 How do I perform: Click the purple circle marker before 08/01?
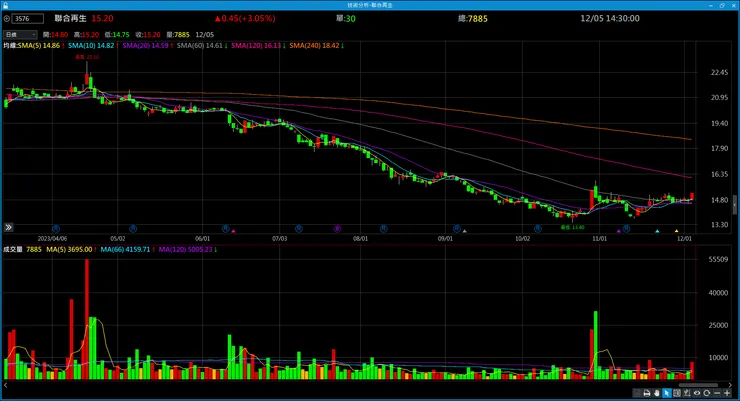(337, 229)
